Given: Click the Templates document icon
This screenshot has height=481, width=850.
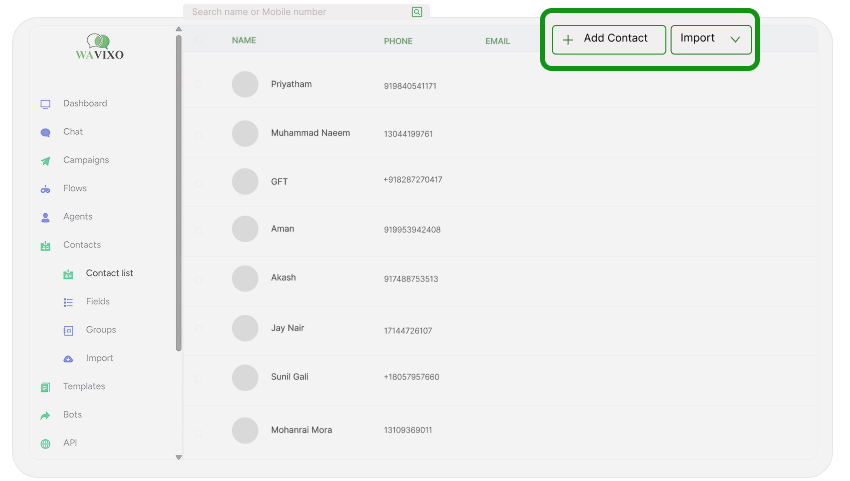Looking at the screenshot, I should click(x=45, y=387).
